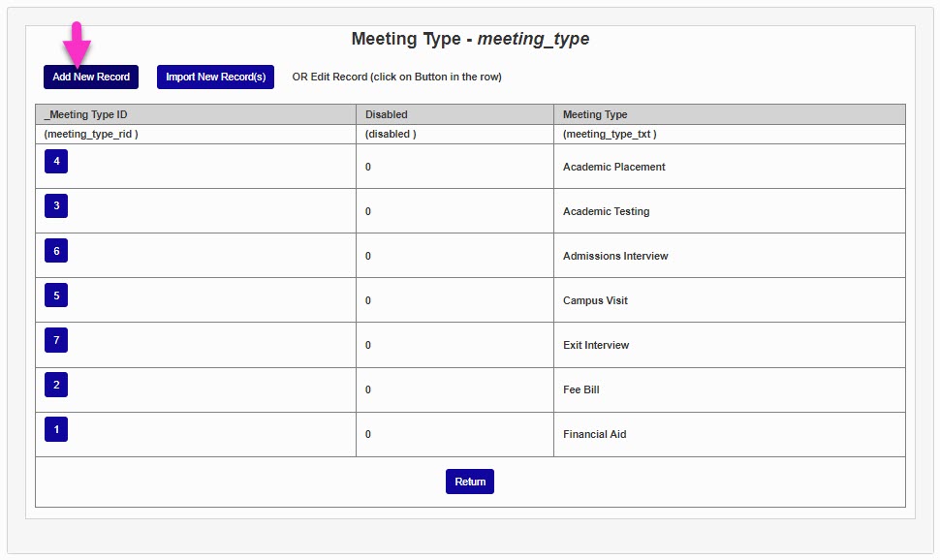
Task: Open record 5 for Campus Visit
Action: pos(55,295)
